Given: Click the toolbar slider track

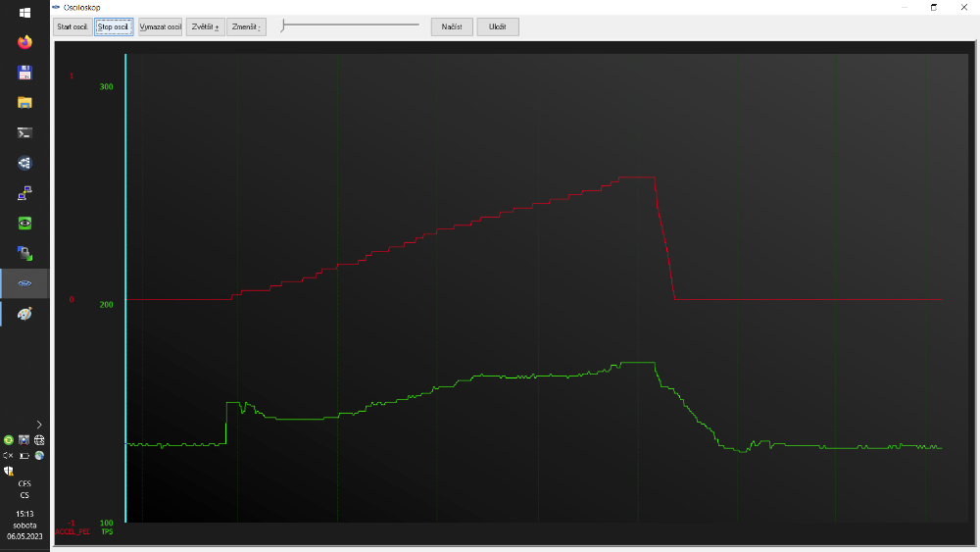Looking at the screenshot, I should pos(350,25).
